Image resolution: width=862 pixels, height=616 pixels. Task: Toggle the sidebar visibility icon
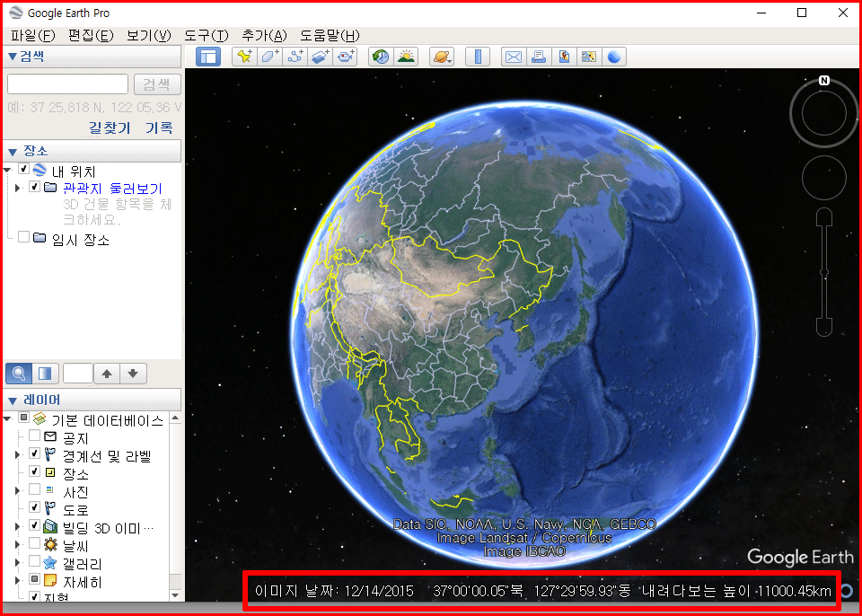tap(207, 57)
